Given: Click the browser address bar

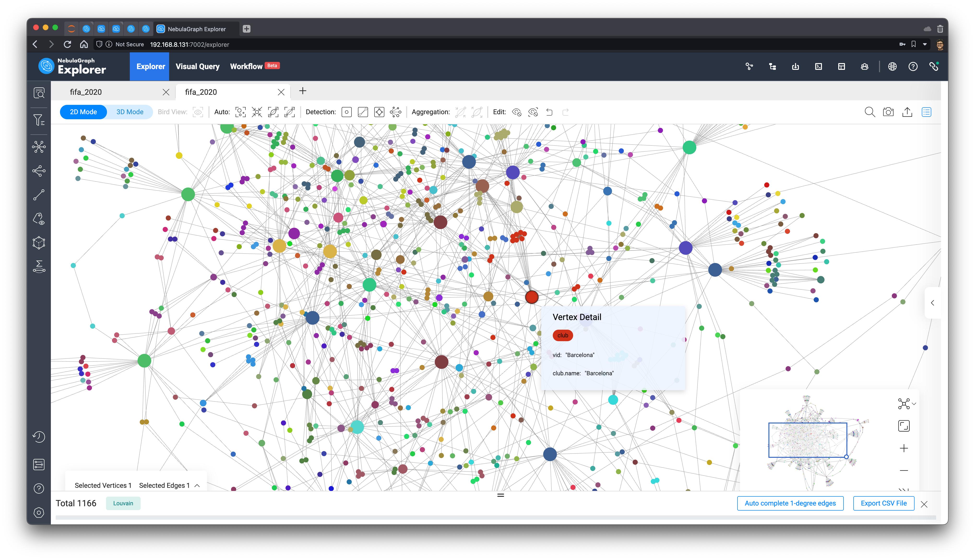Looking at the screenshot, I should pyautogui.click(x=496, y=45).
